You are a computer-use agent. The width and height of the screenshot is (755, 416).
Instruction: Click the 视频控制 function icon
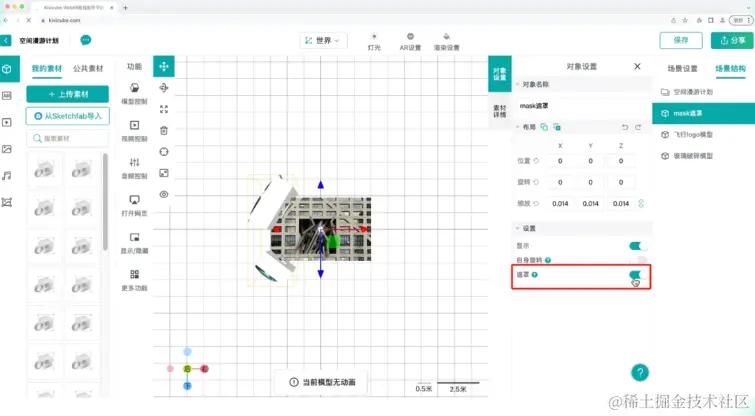click(134, 125)
